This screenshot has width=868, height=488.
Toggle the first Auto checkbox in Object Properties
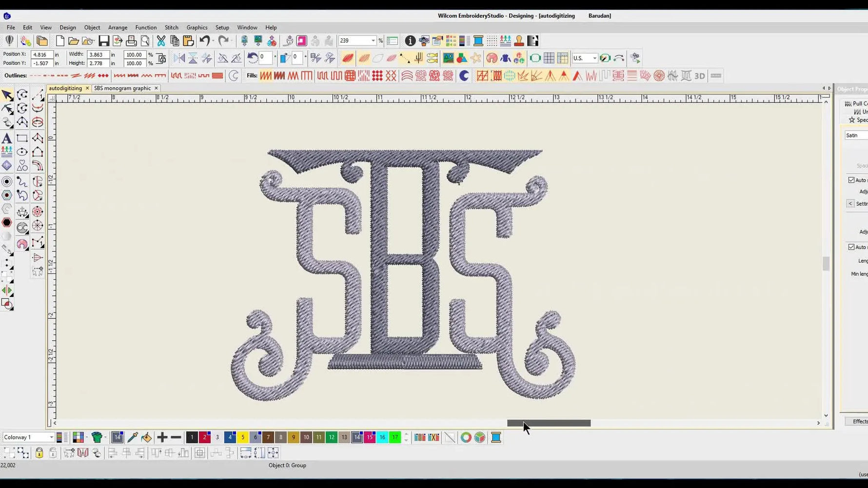tap(851, 180)
